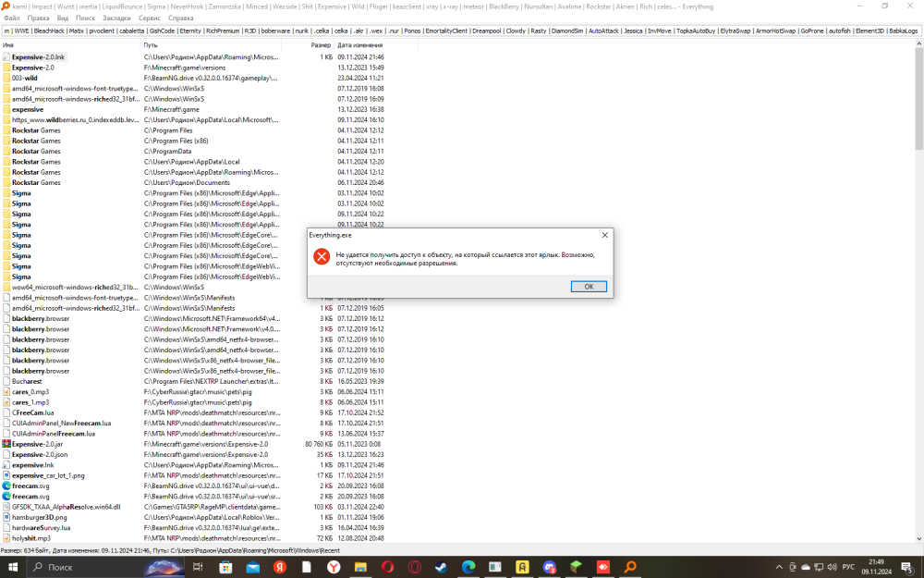Select the expensive_car_lot_1.png image icon
The width and height of the screenshot is (924, 578).
tap(6, 475)
